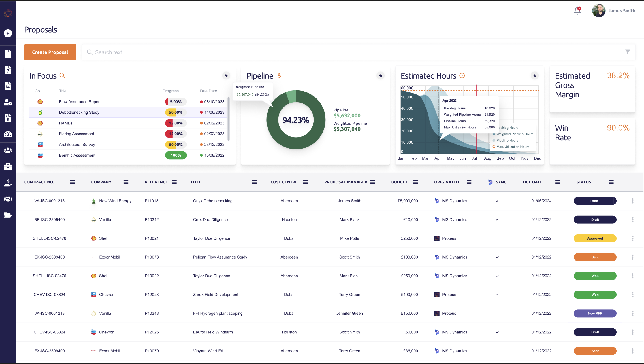
Task: Open row actions for Onyx Debottlenecking
Action: (x=633, y=201)
